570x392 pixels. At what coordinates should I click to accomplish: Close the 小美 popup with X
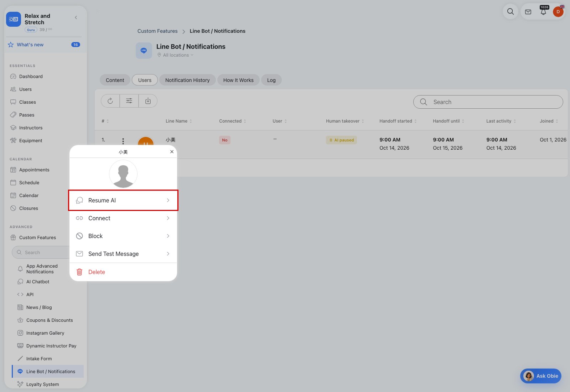(x=172, y=152)
